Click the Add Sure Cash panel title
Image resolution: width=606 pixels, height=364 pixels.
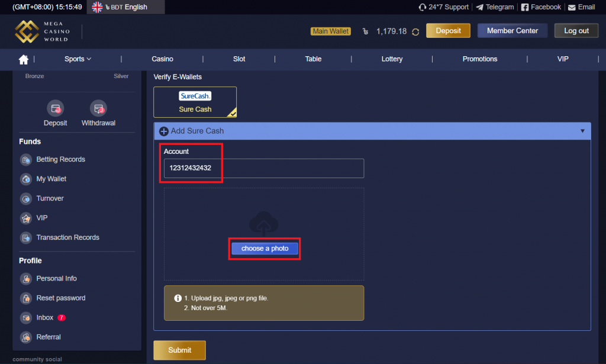pos(197,131)
